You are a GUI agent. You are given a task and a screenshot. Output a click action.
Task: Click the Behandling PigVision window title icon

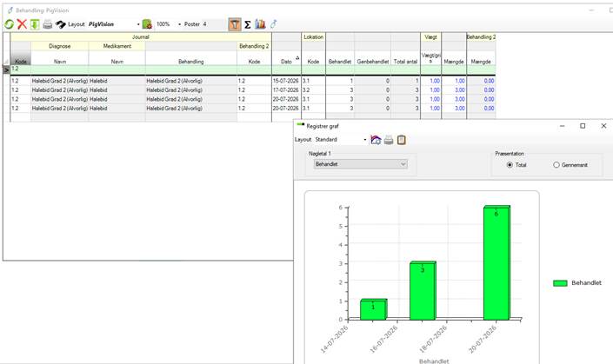[10, 10]
